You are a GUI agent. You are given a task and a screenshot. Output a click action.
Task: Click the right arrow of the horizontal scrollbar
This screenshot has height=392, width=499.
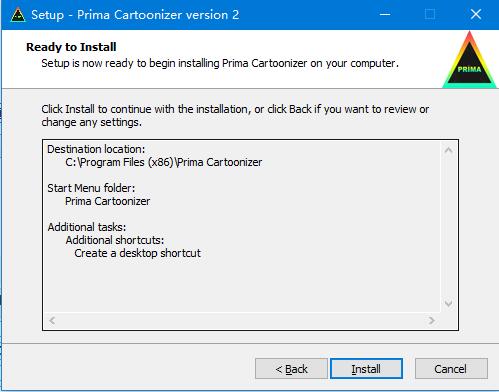pos(432,320)
